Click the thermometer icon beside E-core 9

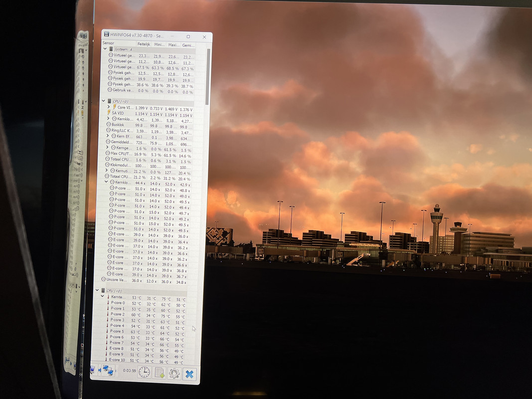[x=106, y=354]
